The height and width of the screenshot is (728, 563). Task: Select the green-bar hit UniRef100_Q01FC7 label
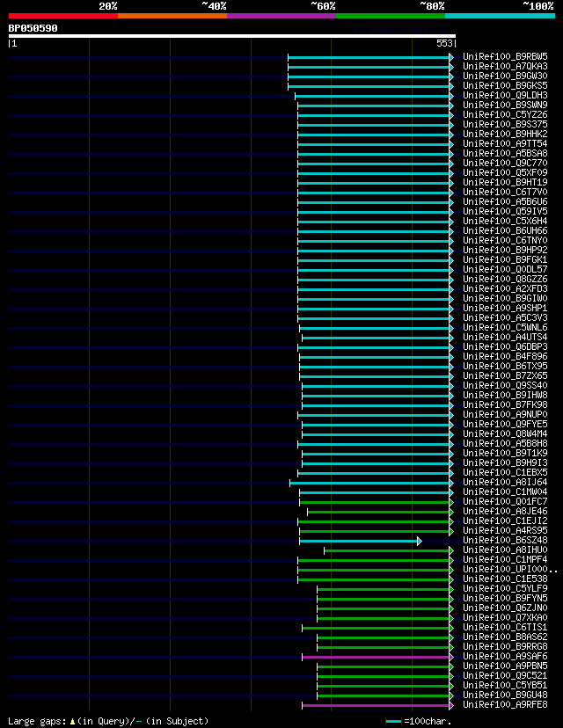click(x=505, y=501)
